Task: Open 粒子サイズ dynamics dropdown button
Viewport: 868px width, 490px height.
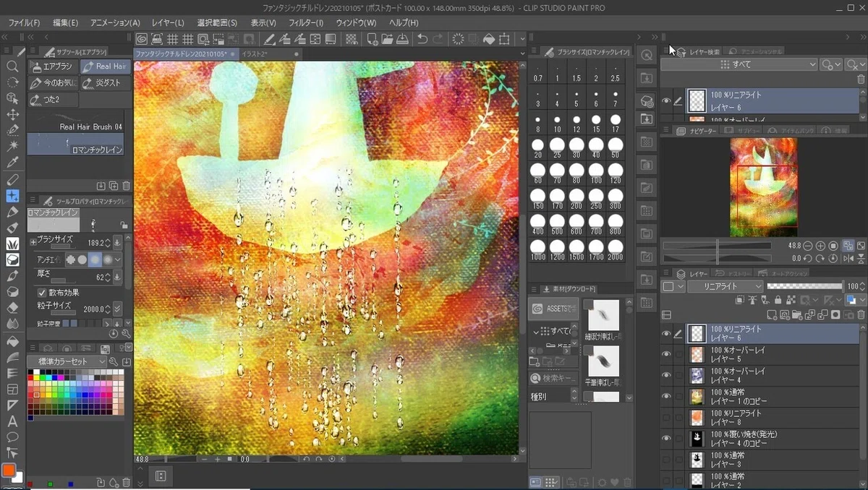Action: point(118,309)
